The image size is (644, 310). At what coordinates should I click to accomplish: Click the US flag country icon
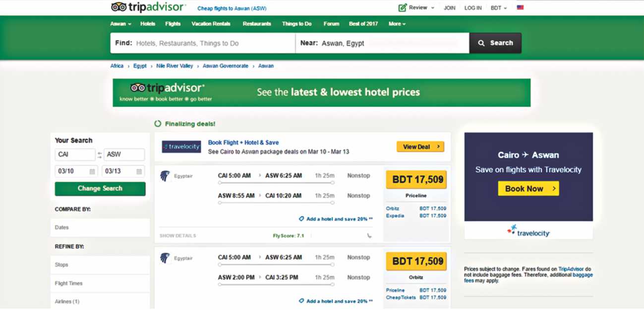coord(520,8)
